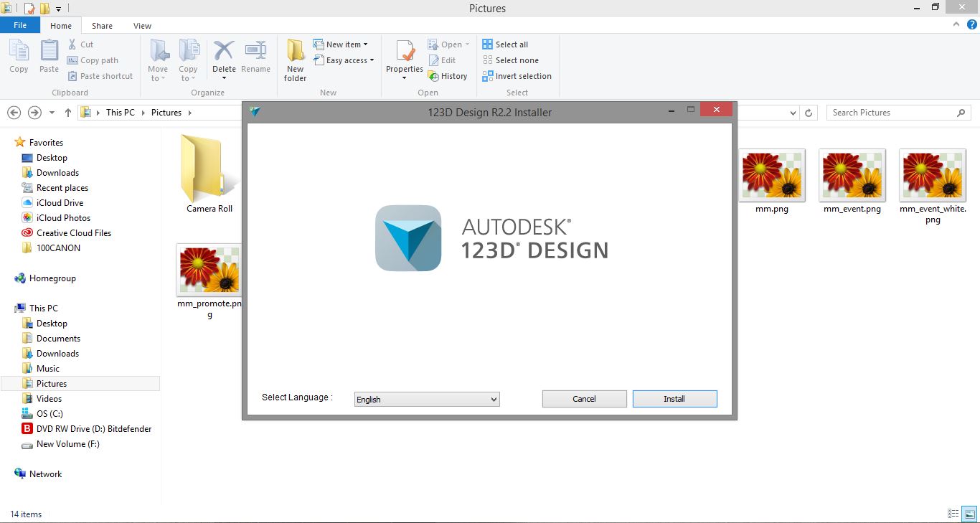Select Documents under This PC
The width and height of the screenshot is (980, 523).
[58, 339]
